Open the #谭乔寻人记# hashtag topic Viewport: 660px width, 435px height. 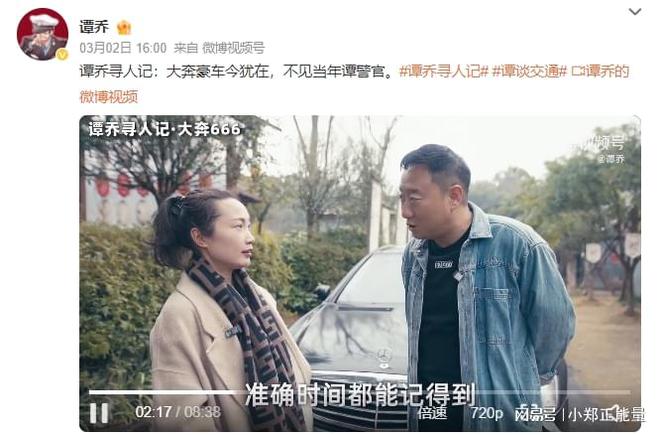tap(443, 71)
